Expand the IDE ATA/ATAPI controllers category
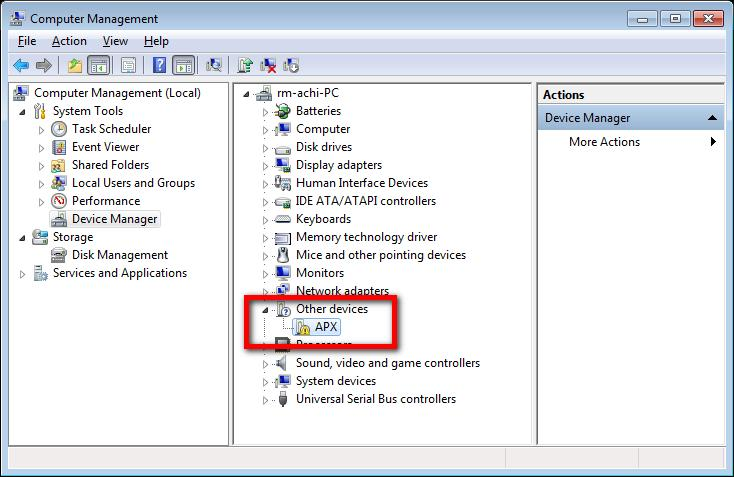Image resolution: width=734 pixels, height=477 pixels. pos(265,202)
